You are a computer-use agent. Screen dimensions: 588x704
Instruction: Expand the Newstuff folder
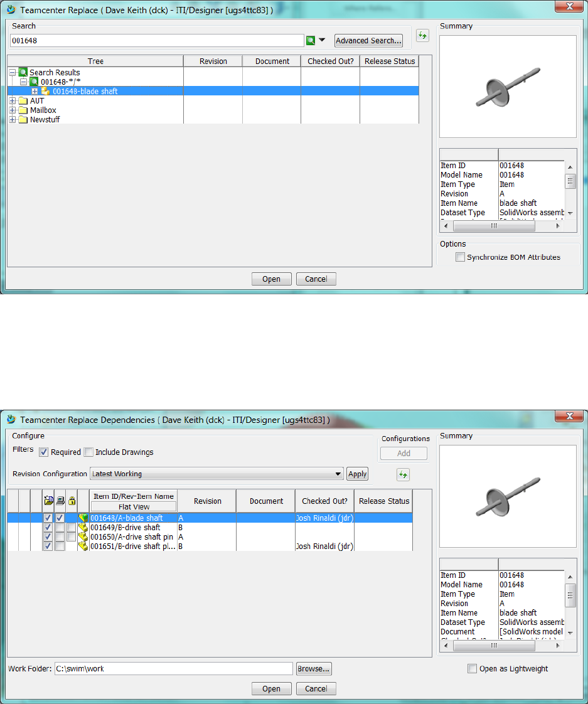tap(12, 119)
